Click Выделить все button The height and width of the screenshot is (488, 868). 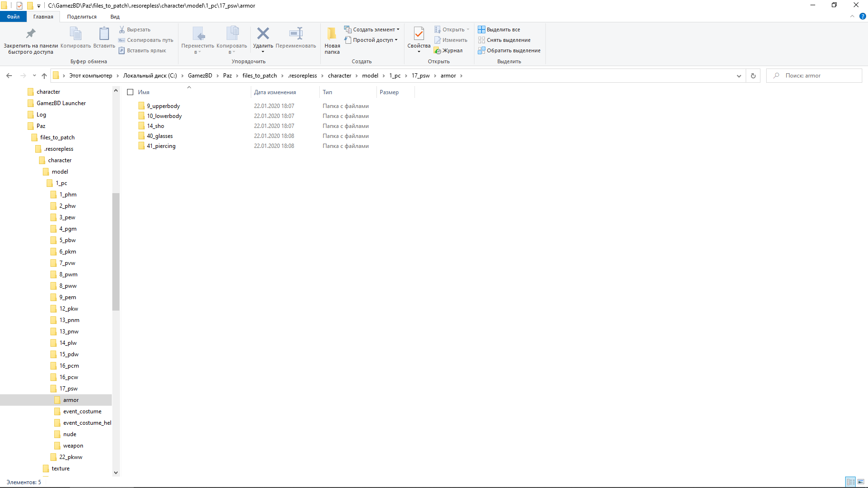point(499,29)
